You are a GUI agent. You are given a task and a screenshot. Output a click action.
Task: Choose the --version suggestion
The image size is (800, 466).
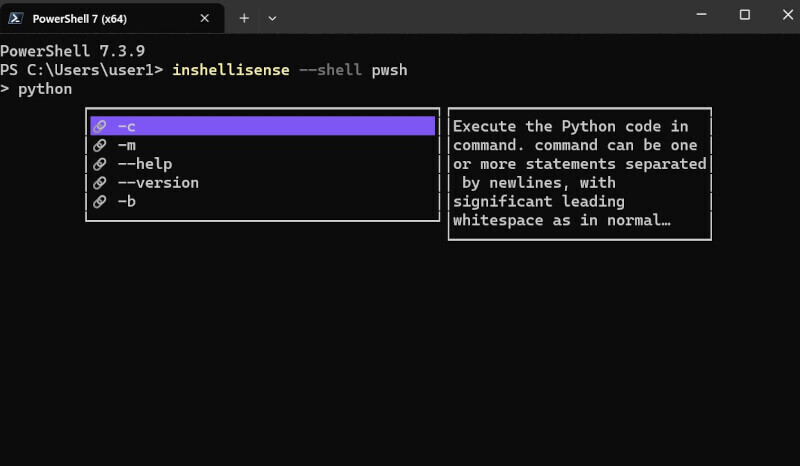(x=263, y=183)
